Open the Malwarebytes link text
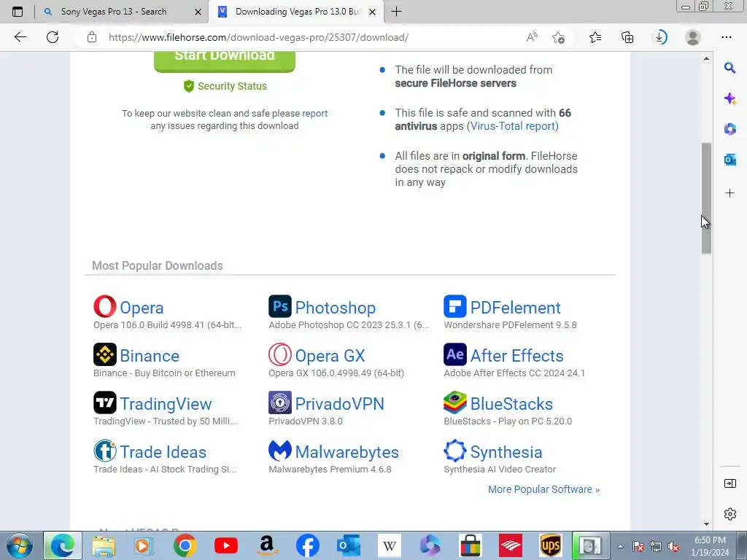 click(347, 452)
